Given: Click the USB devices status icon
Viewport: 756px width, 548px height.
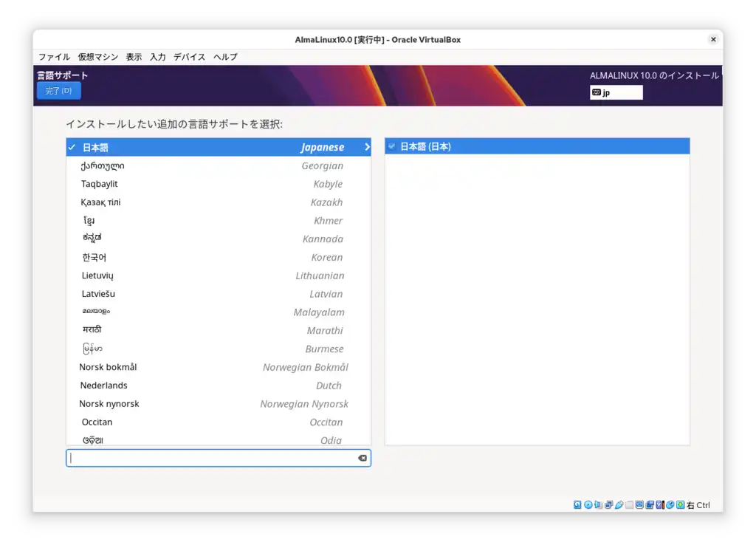Looking at the screenshot, I should click(619, 504).
